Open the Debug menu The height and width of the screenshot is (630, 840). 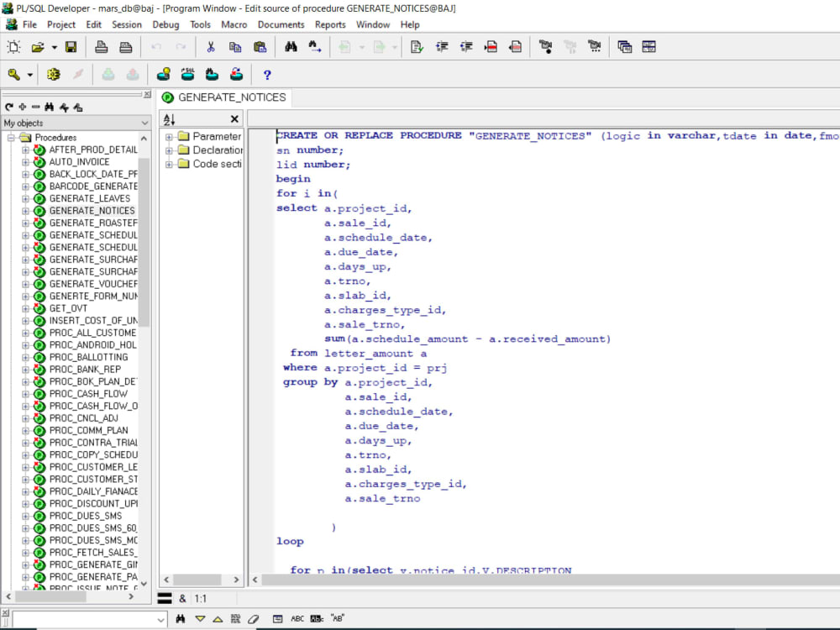tap(165, 24)
